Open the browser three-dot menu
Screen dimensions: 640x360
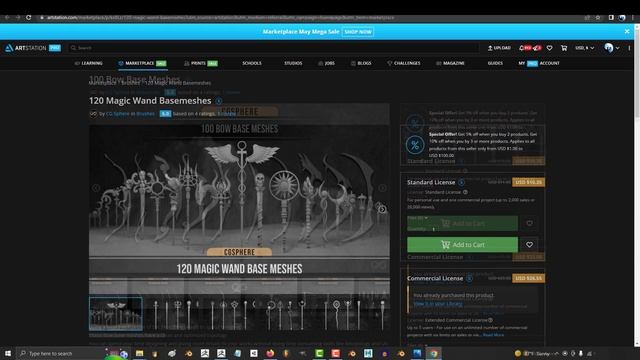633,18
